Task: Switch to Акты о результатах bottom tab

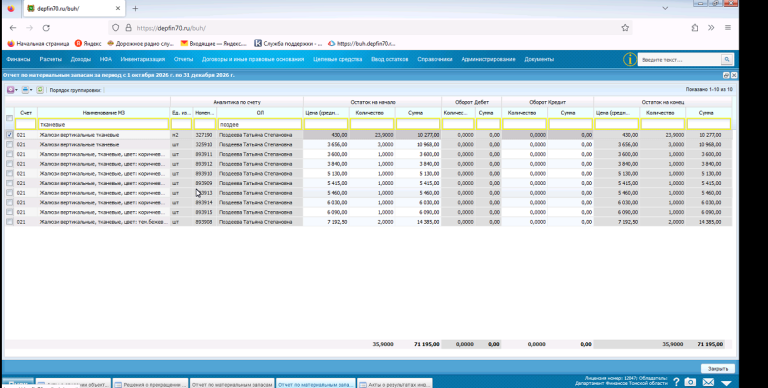Action: pyautogui.click(x=394, y=385)
